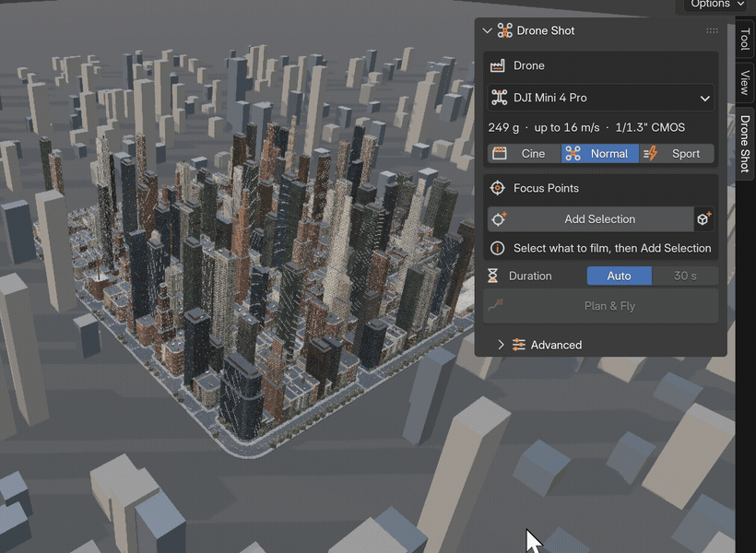Click the Focus Points heading
Screen dimensions: 756x553
click(x=546, y=188)
